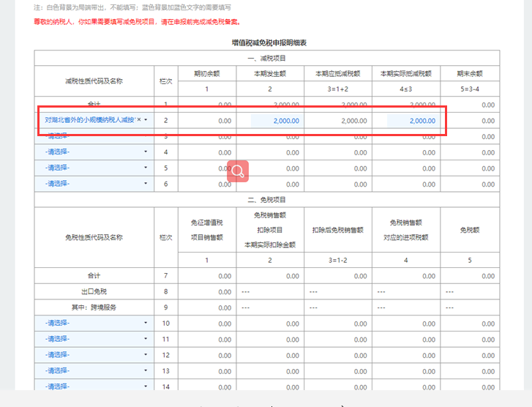The width and height of the screenshot is (532, 407).
Task: Expand the -请选择- dropdown in row 14
Action: 94,385
